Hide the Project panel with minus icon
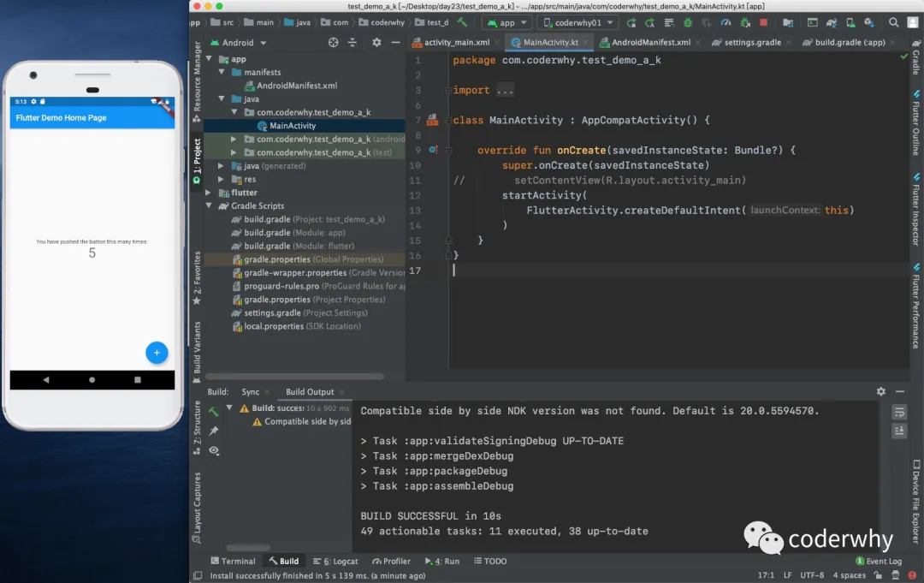 (x=395, y=43)
